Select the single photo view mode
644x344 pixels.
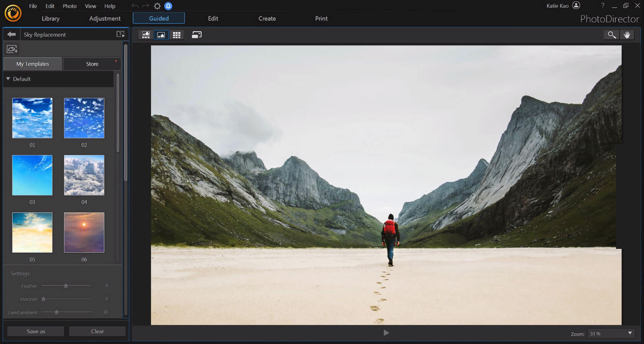[x=161, y=35]
